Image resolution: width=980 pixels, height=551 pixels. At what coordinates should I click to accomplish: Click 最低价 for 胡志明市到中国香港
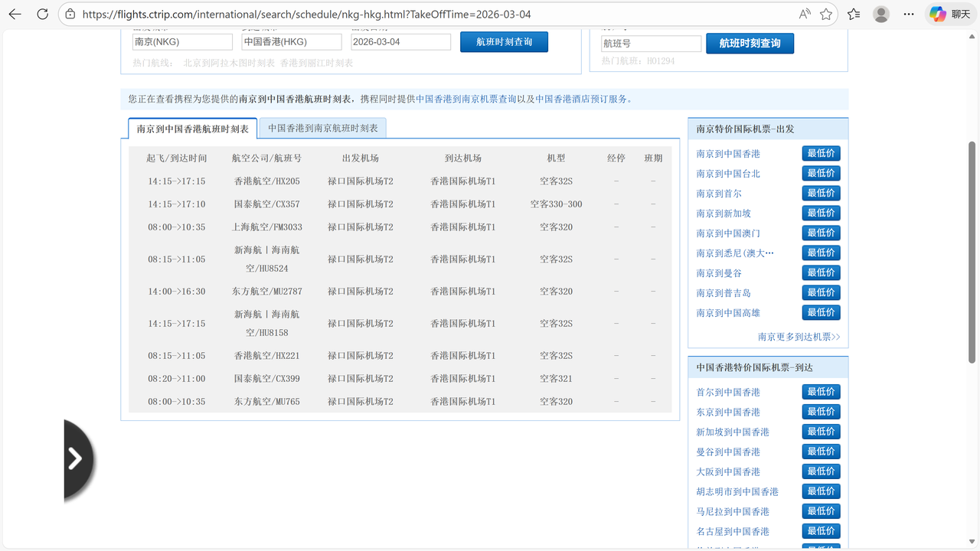pyautogui.click(x=822, y=491)
